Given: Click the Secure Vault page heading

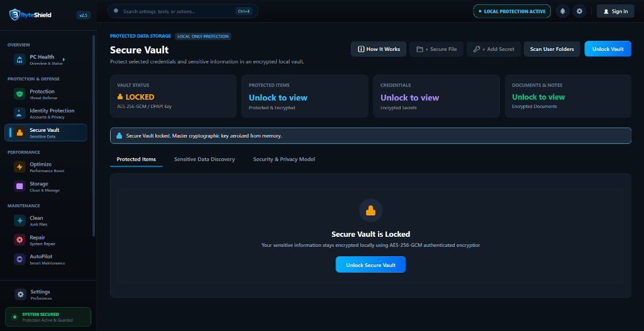Looking at the screenshot, I should 139,50.
